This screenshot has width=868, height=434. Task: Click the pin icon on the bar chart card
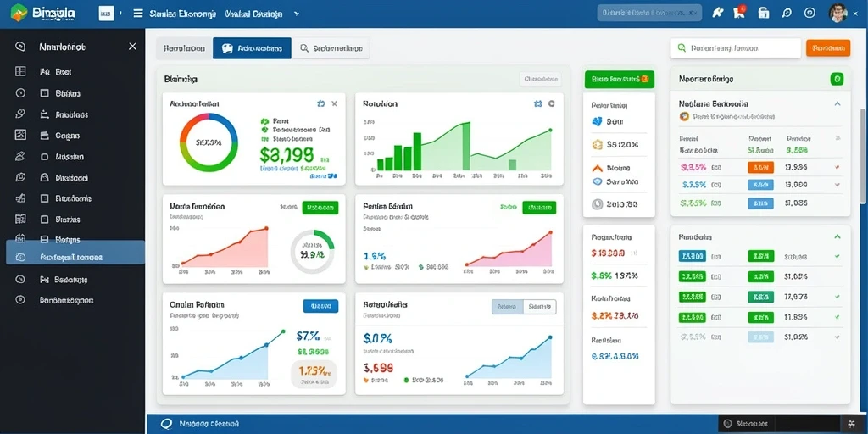pos(537,103)
